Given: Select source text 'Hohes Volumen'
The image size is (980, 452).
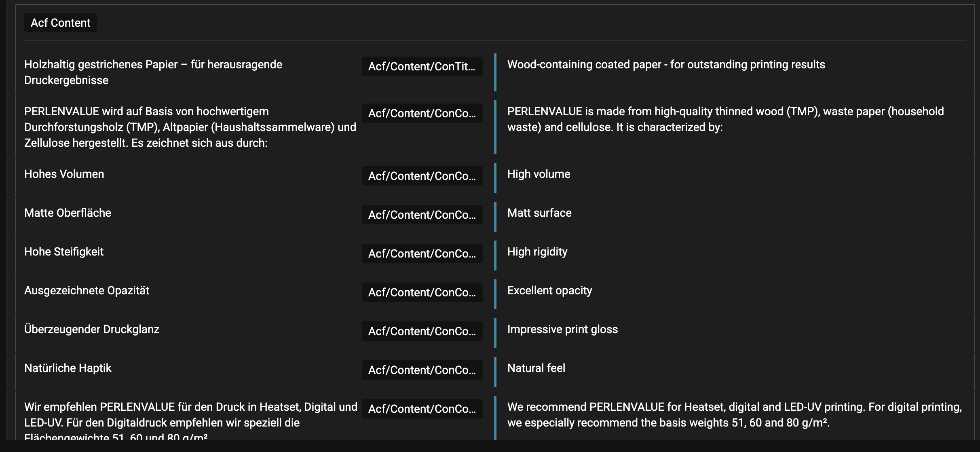Looking at the screenshot, I should [x=64, y=174].
